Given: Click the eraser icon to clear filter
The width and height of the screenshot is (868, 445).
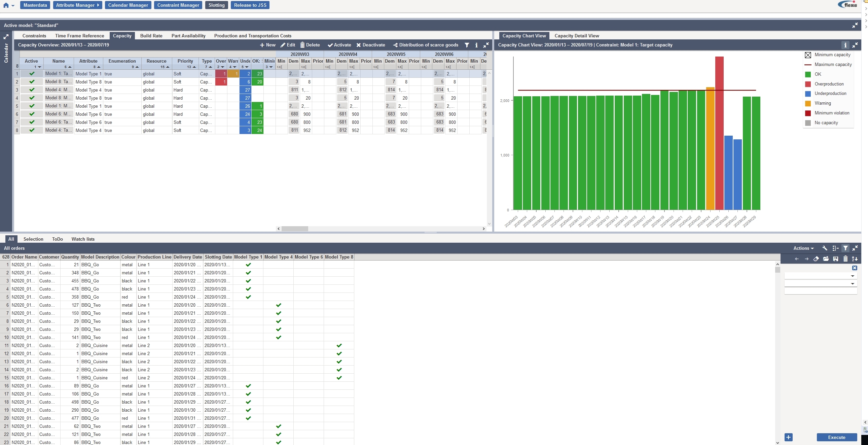Looking at the screenshot, I should (816, 259).
